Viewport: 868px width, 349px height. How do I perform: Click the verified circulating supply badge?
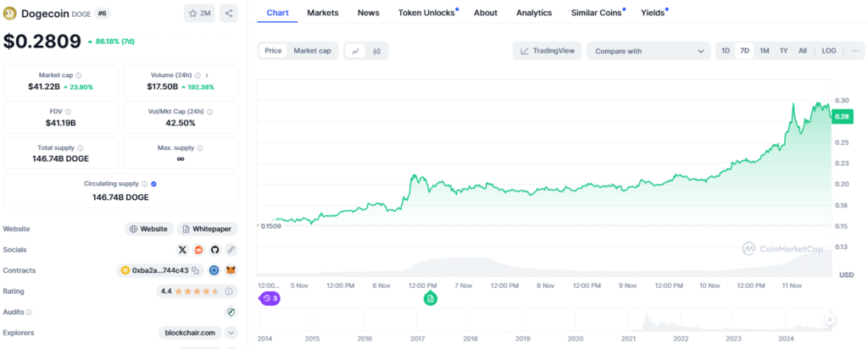click(x=154, y=184)
